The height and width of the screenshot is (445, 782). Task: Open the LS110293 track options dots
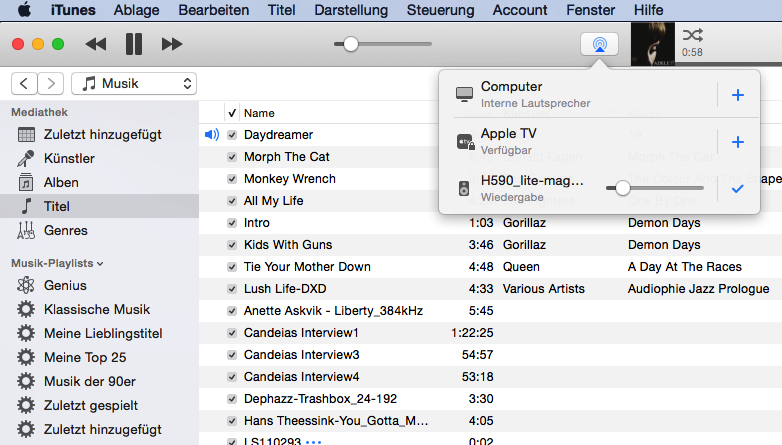click(313, 442)
